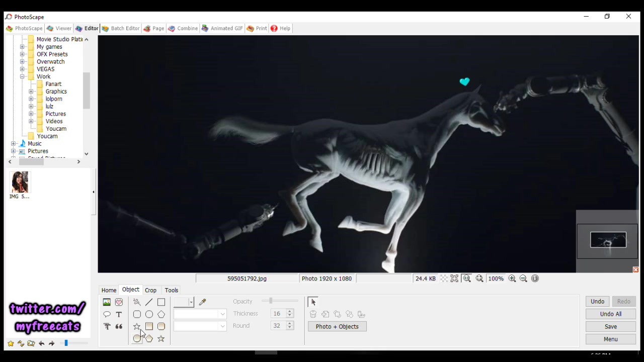The height and width of the screenshot is (362, 644).
Task: Select the insert Photo object icon
Action: coord(107,302)
